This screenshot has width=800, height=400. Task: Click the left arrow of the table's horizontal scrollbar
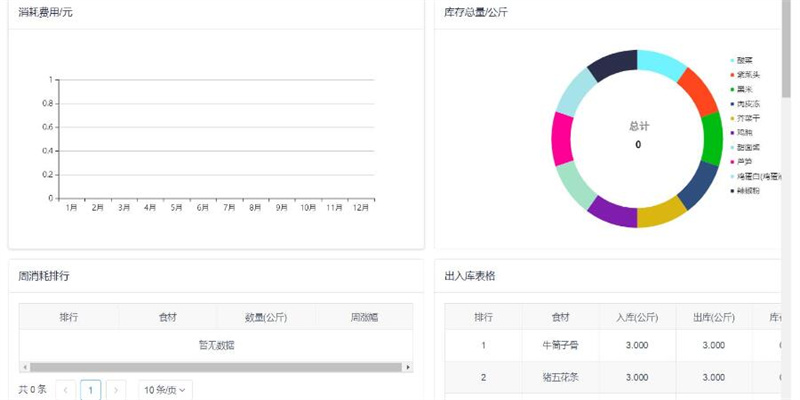[x=23, y=368]
